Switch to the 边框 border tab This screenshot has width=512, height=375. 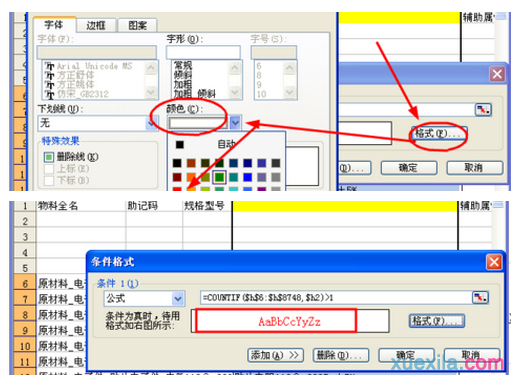tap(96, 25)
